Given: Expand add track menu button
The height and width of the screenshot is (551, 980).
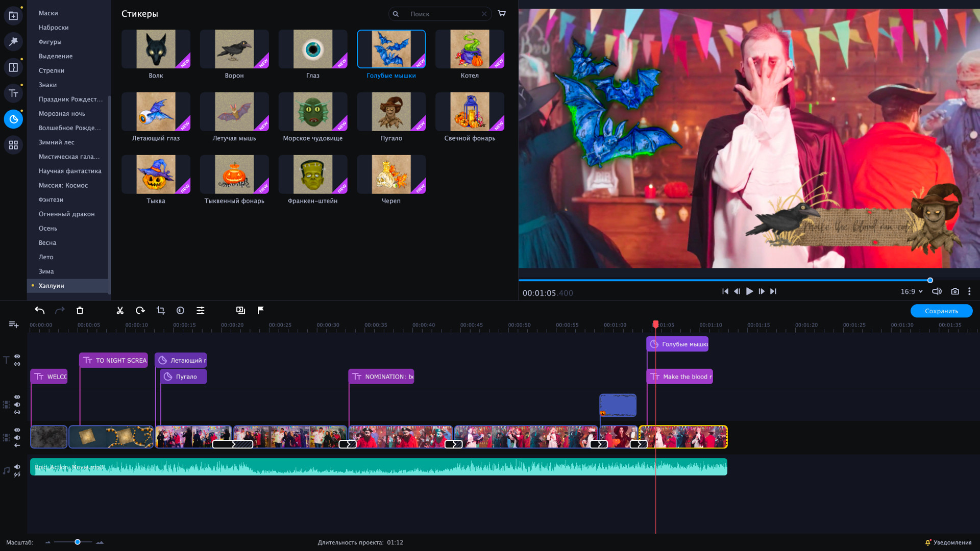Looking at the screenshot, I should click(x=14, y=324).
